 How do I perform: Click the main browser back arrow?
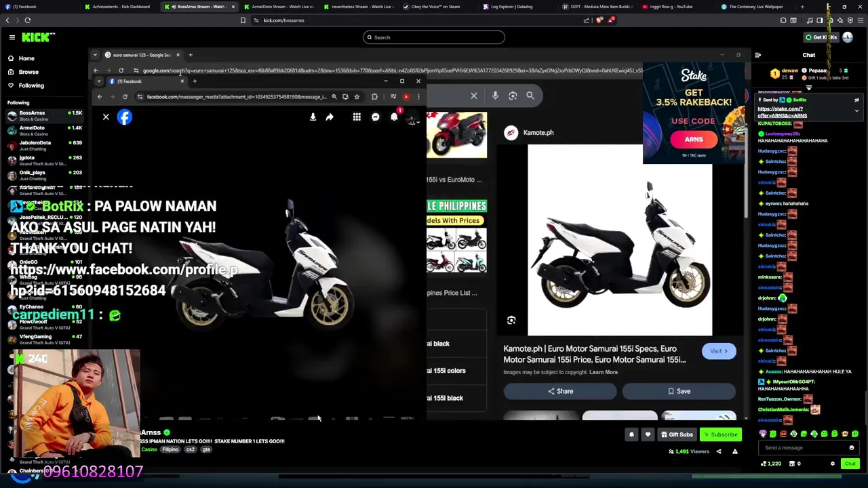point(7,20)
